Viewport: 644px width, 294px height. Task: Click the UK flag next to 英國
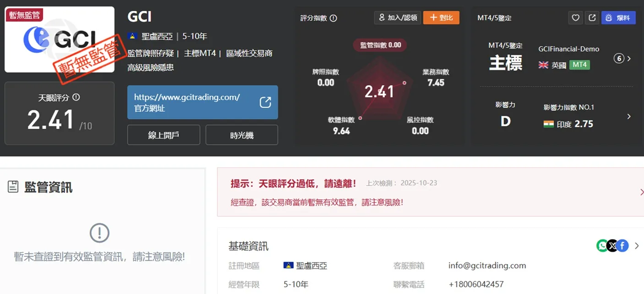(x=543, y=65)
